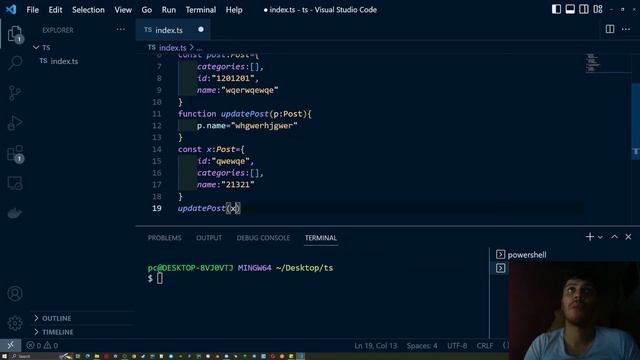This screenshot has width=640, height=360.
Task: Click the remote window status icon
Action: (x=11, y=345)
